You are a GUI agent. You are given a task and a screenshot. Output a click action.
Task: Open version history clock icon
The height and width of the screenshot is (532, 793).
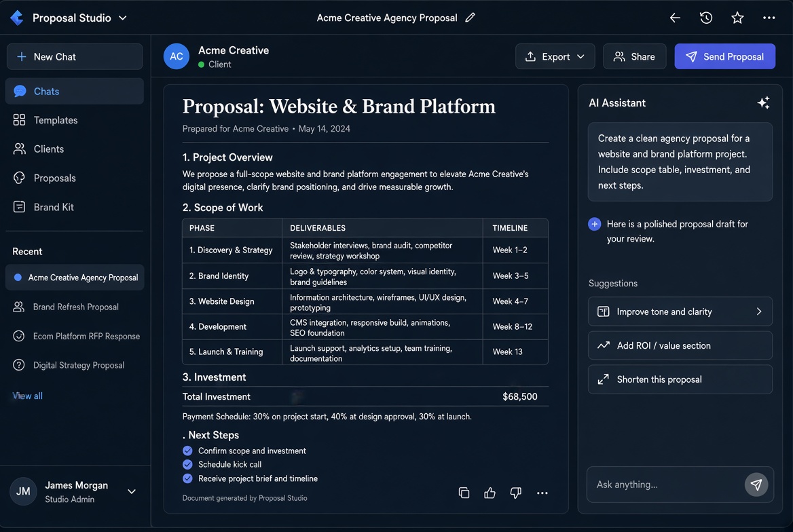(x=706, y=18)
